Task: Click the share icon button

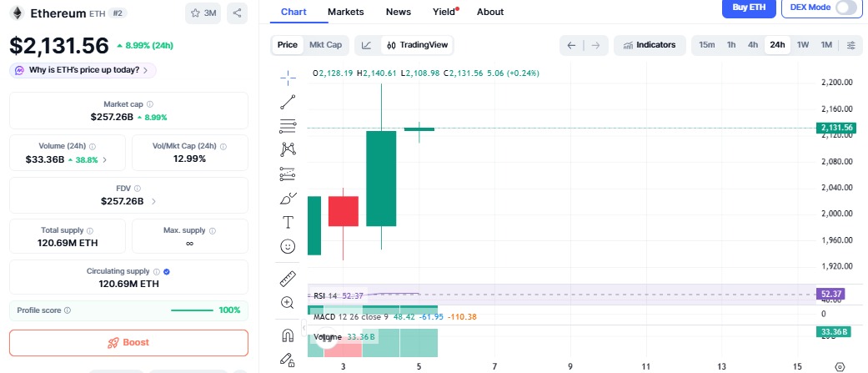Action: point(237,13)
